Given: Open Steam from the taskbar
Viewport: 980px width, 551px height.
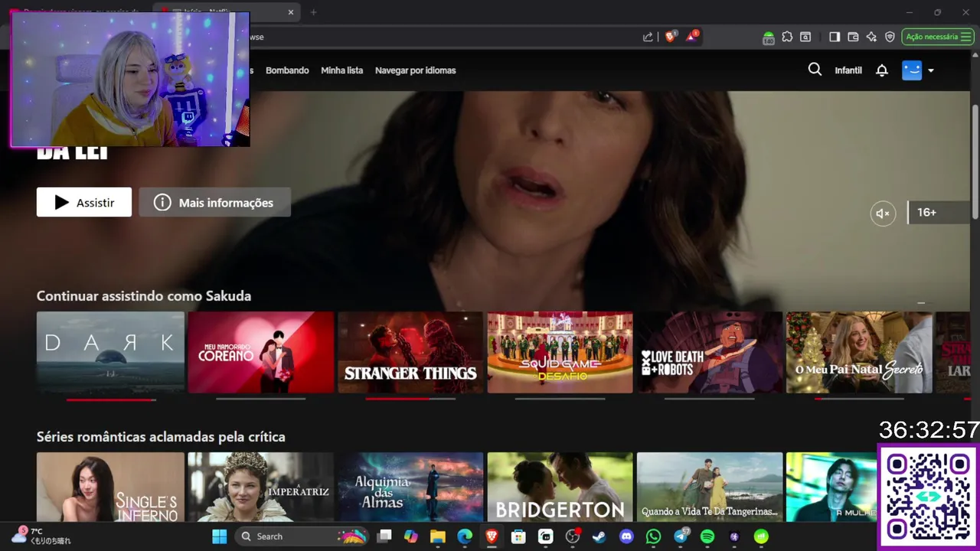Looking at the screenshot, I should coord(599,536).
